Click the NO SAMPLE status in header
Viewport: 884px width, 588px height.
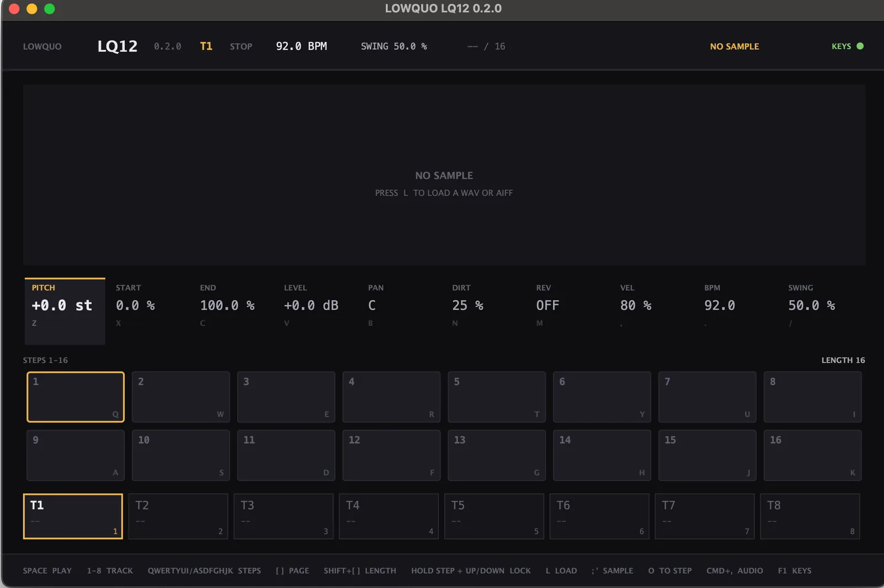pyautogui.click(x=734, y=46)
